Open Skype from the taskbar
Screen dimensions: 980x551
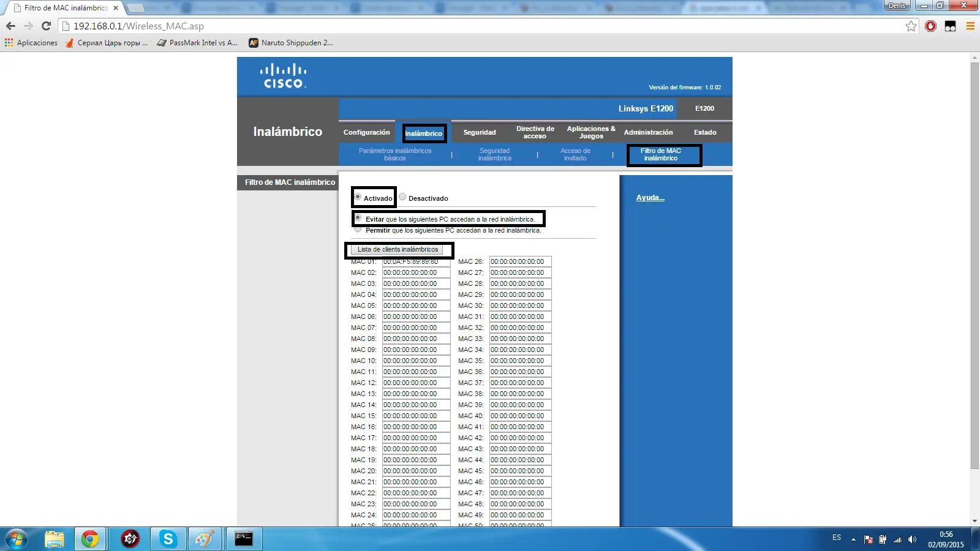(168, 539)
